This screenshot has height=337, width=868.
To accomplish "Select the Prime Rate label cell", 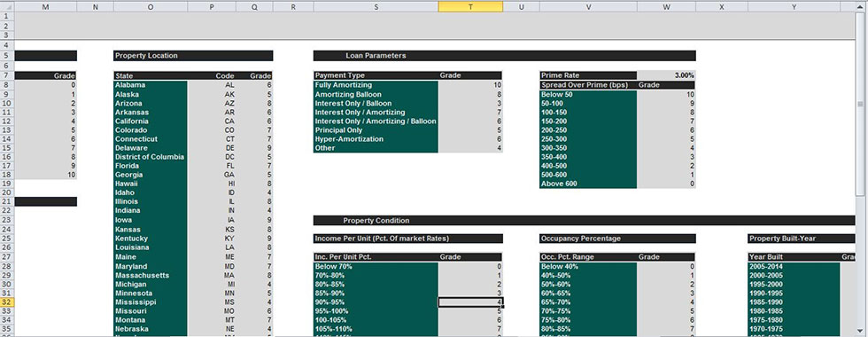I will coord(588,75).
